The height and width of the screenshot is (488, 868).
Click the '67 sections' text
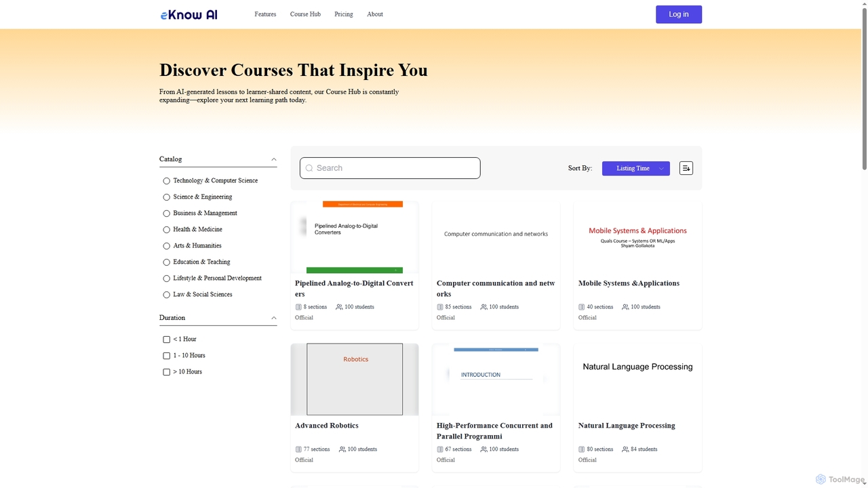[x=458, y=449]
